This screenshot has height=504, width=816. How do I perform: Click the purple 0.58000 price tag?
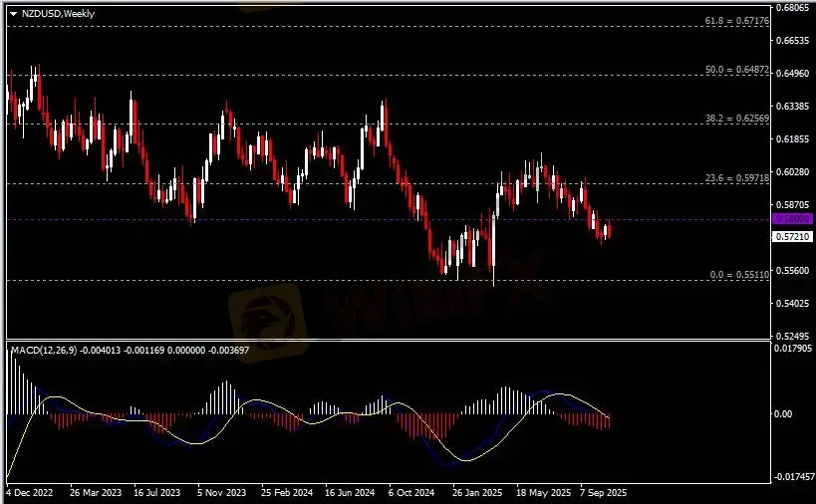[x=792, y=219]
